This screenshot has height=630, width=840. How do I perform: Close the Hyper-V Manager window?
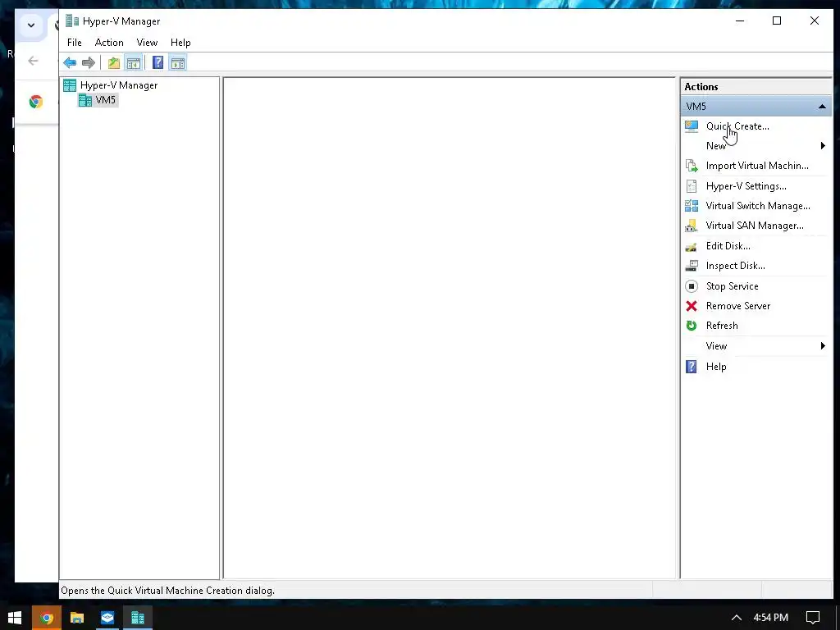tap(815, 21)
